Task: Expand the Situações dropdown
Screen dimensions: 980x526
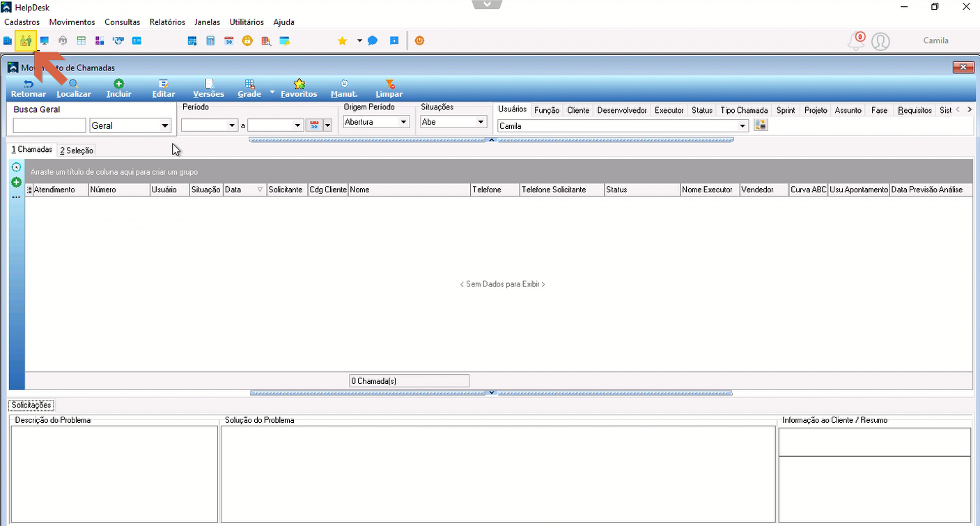Action: (481, 122)
